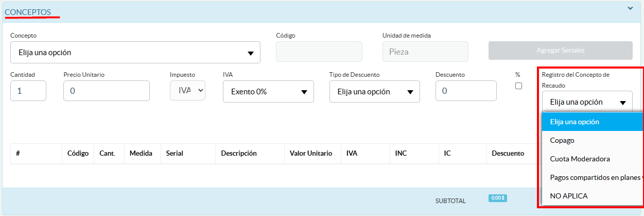Viewport: 644px width, 216px height.
Task: Open the Impuesto select box
Action: coord(187,91)
